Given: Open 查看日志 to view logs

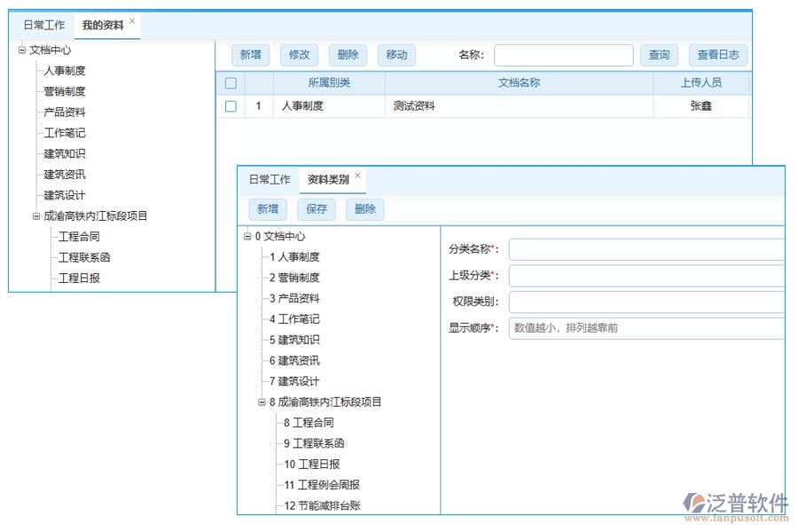Looking at the screenshot, I should [718, 54].
